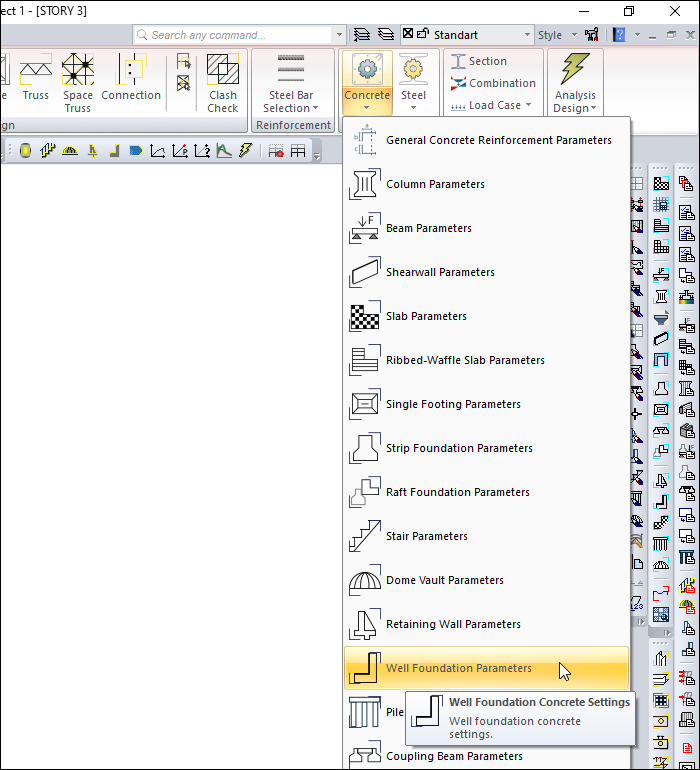This screenshot has height=770, width=700.
Task: Click the Stair Parameters icon
Action: coord(364,536)
